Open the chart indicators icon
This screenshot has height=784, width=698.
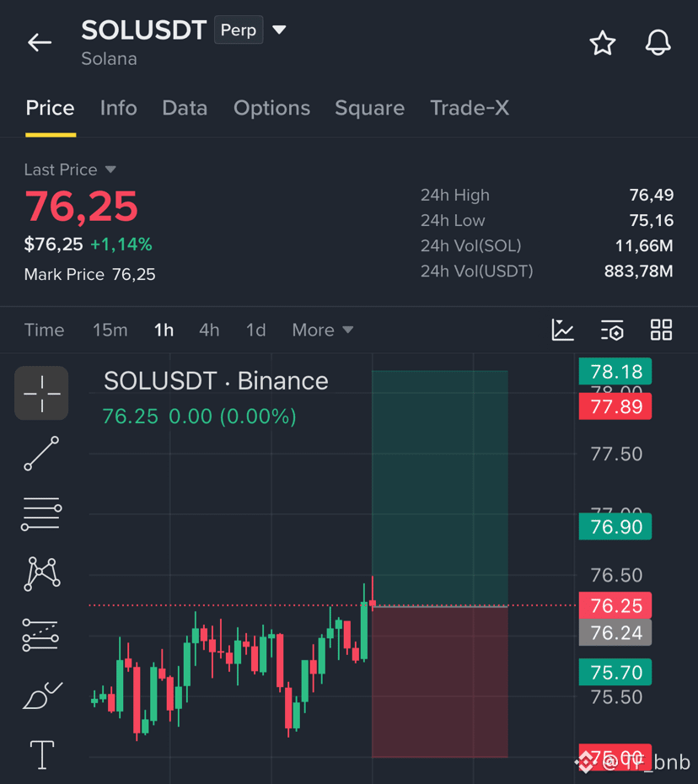tap(562, 330)
